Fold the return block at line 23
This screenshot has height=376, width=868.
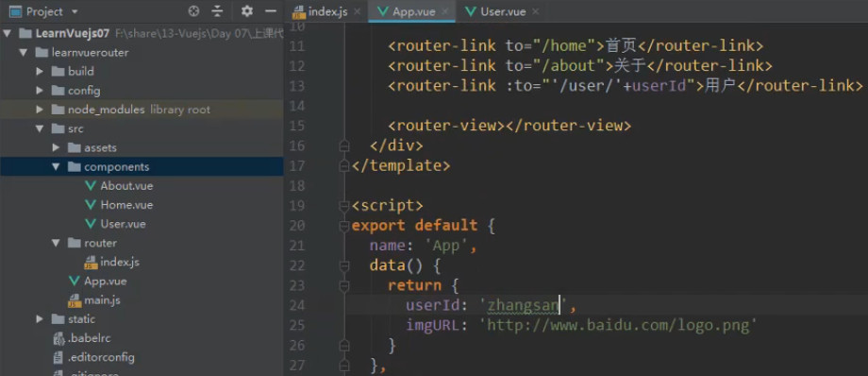344,285
